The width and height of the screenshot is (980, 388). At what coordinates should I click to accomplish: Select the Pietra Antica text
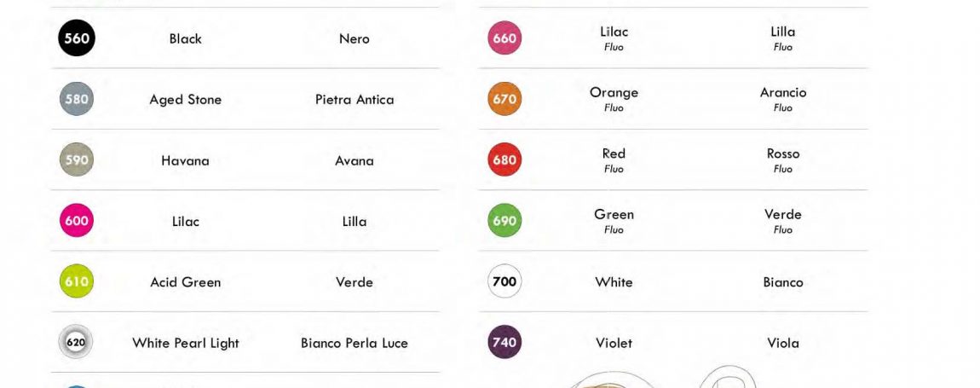click(355, 100)
